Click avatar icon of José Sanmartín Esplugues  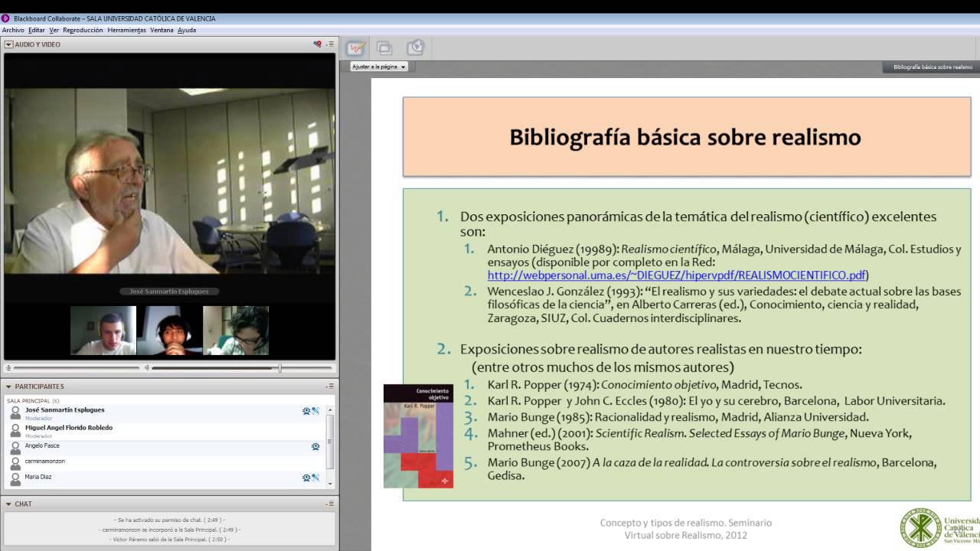click(15, 413)
